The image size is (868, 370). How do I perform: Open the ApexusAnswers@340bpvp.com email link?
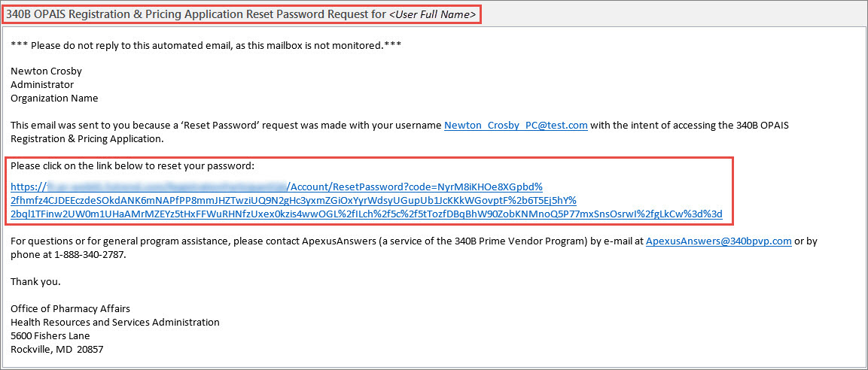pos(718,241)
